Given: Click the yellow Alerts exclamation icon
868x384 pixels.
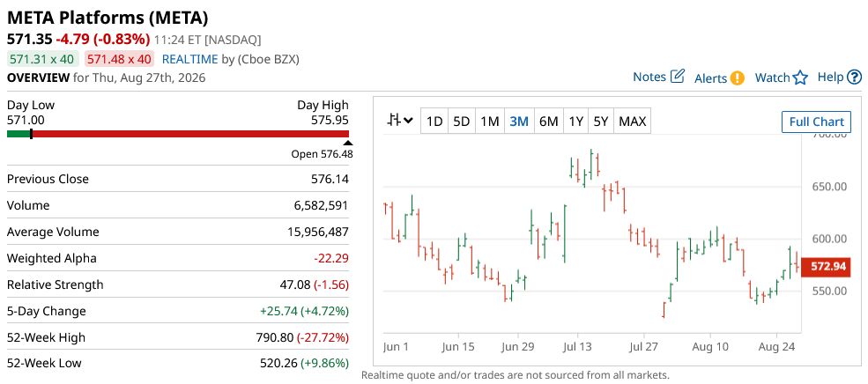Looking at the screenshot, I should 737,78.
